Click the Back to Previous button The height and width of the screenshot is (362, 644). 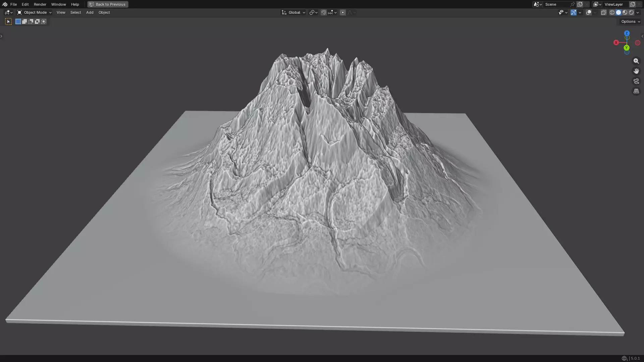[108, 4]
